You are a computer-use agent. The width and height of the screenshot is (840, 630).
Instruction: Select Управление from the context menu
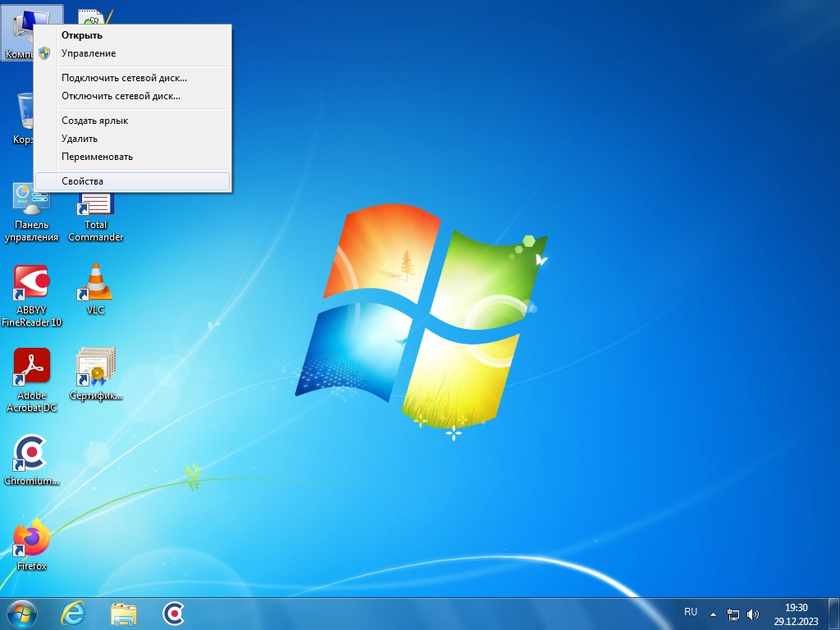click(89, 53)
